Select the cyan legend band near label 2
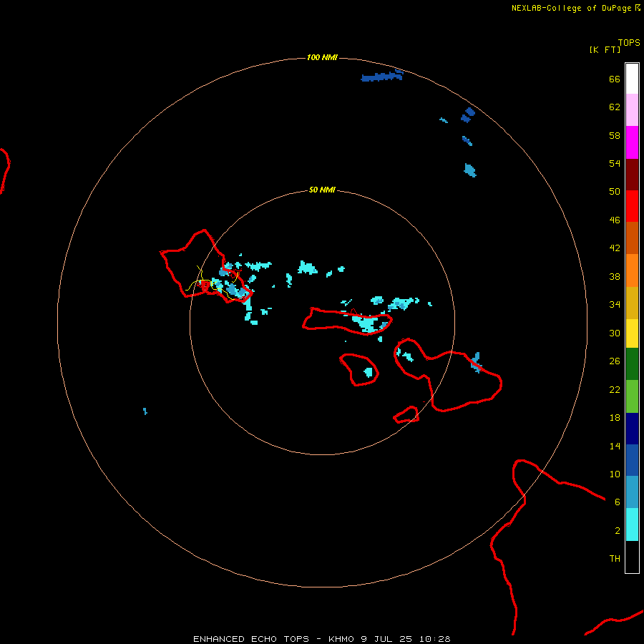This screenshot has height=644, width=644. point(632,525)
